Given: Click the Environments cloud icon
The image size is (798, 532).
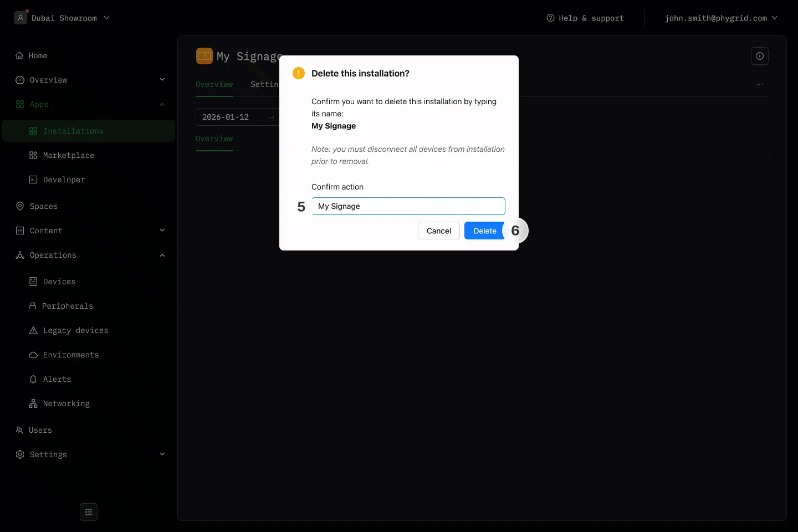Looking at the screenshot, I should click(x=33, y=355).
